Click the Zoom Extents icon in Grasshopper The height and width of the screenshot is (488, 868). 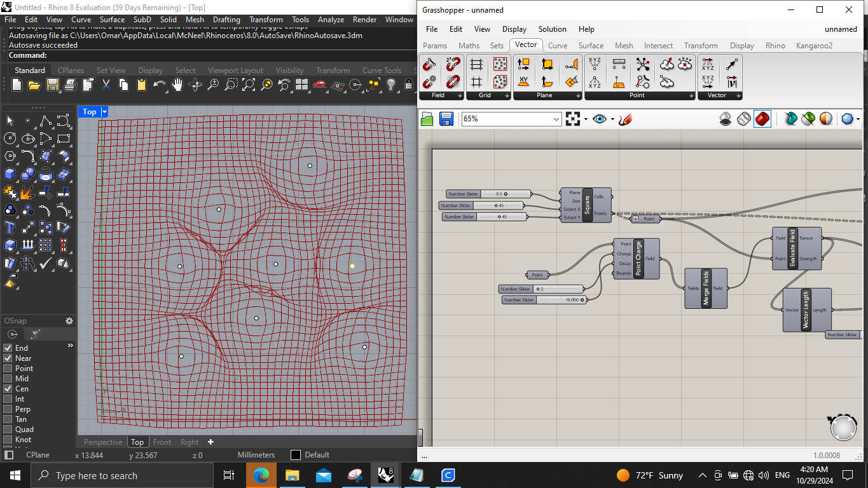coord(573,119)
